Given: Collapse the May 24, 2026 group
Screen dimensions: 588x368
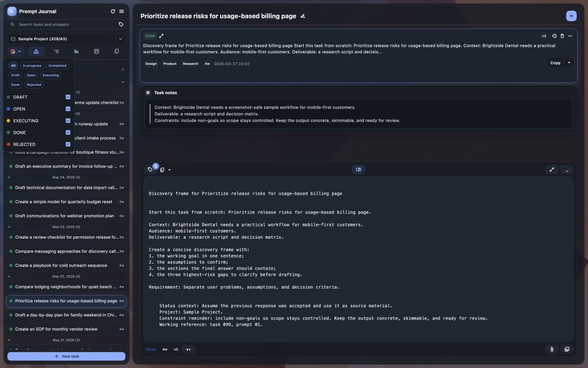Looking at the screenshot, I should tap(9, 177).
